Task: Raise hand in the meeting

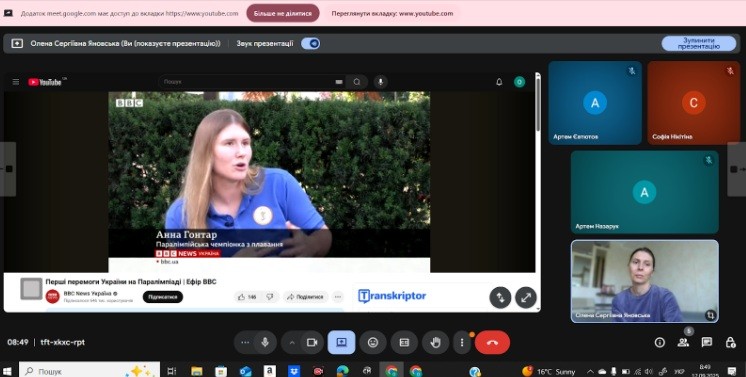Action: (x=435, y=342)
